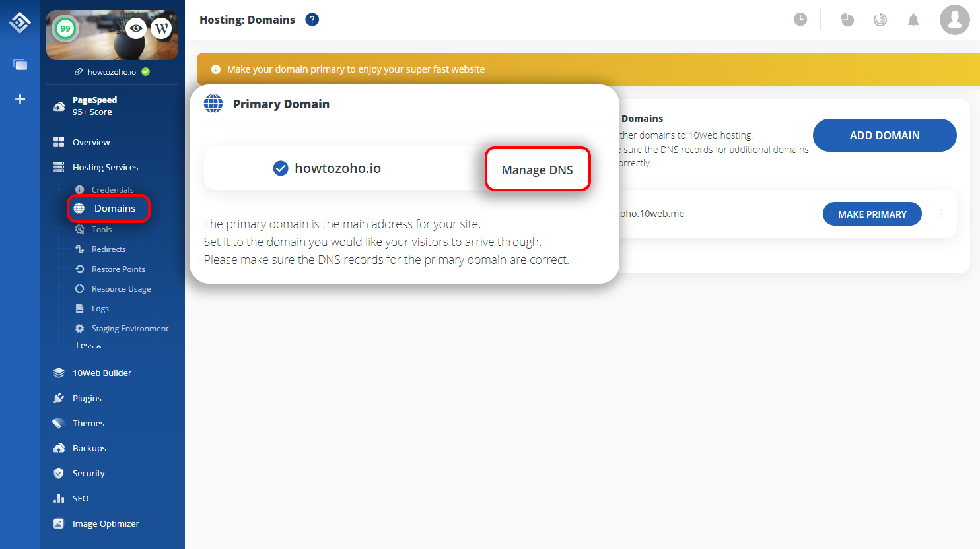Screen dimensions: 980x549
Task: Click the Security shield icon
Action: [59, 473]
